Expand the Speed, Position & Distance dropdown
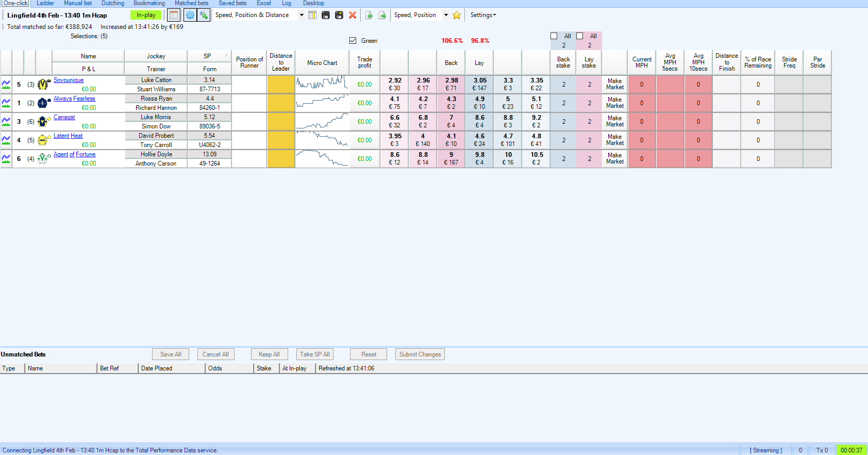This screenshot has height=455, width=868. 302,15
